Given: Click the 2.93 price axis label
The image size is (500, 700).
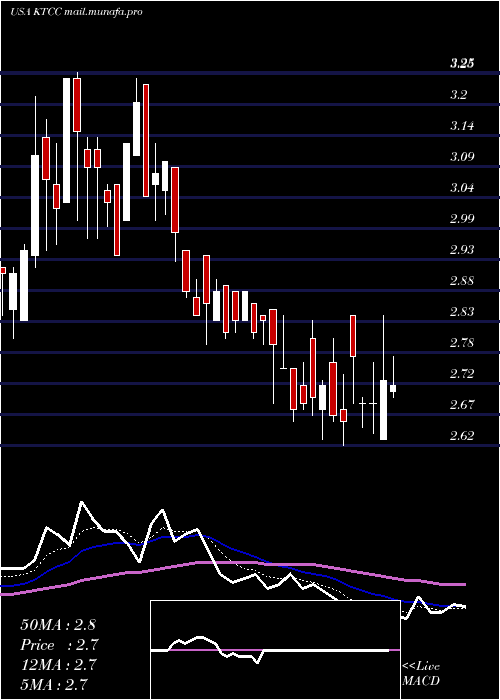Looking at the screenshot, I should (461, 250).
